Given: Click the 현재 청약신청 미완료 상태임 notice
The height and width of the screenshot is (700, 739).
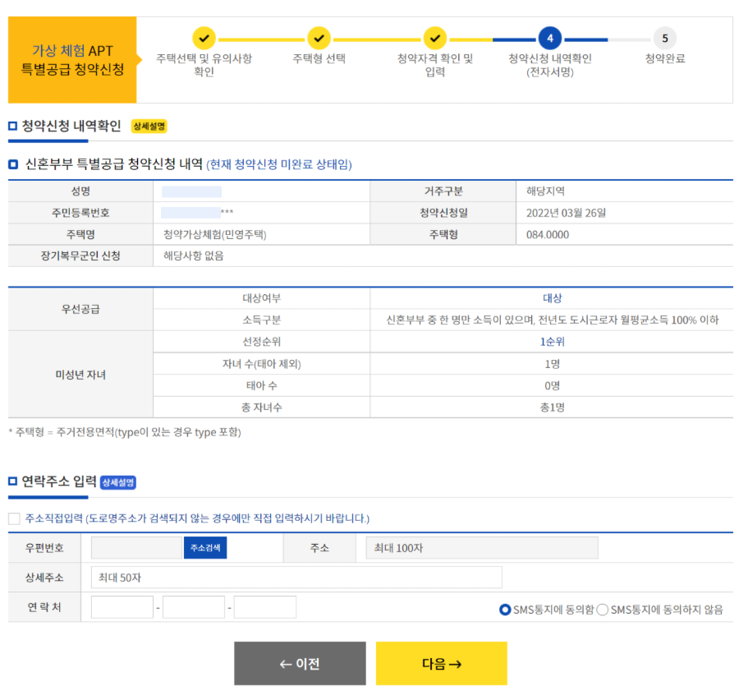Looking at the screenshot, I should (279, 164).
